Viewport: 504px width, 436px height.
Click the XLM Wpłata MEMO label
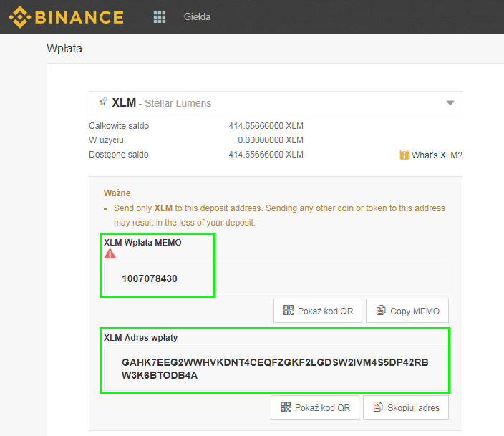(x=142, y=243)
